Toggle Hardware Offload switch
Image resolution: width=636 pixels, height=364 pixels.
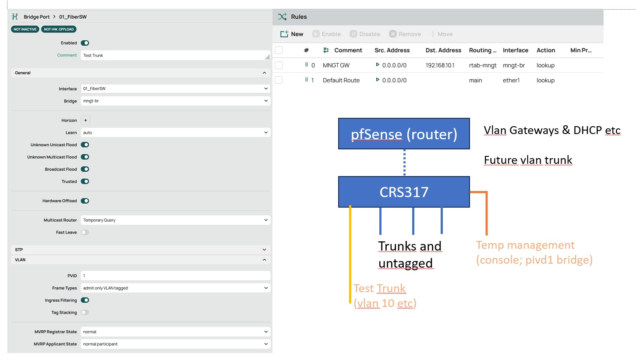pos(85,201)
